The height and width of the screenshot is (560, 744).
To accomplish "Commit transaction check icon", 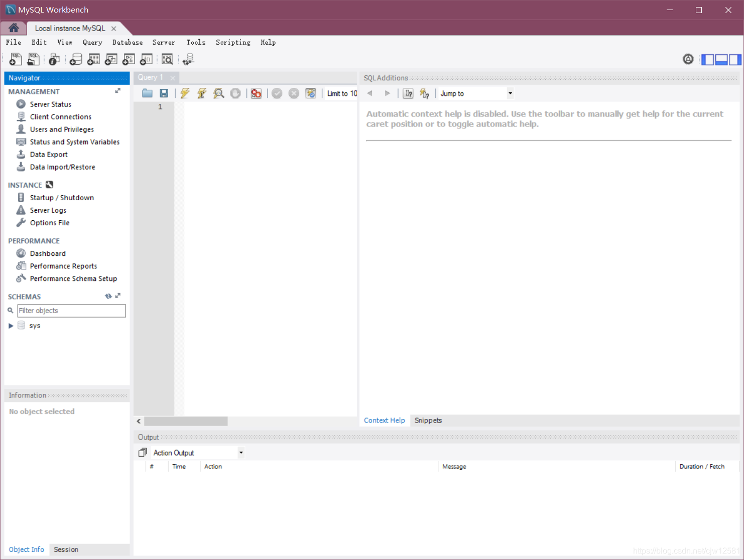I will coord(277,93).
